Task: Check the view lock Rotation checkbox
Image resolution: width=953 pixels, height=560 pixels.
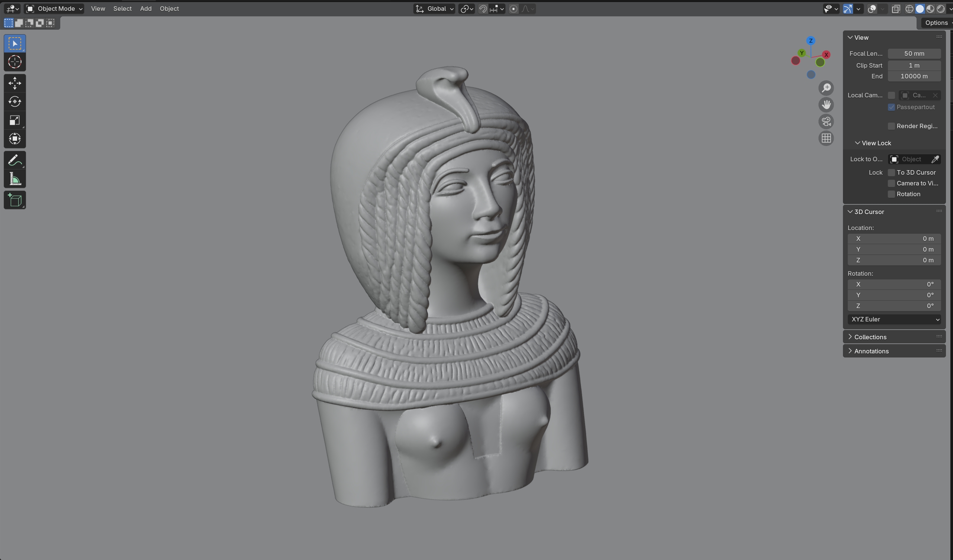Action: (891, 194)
